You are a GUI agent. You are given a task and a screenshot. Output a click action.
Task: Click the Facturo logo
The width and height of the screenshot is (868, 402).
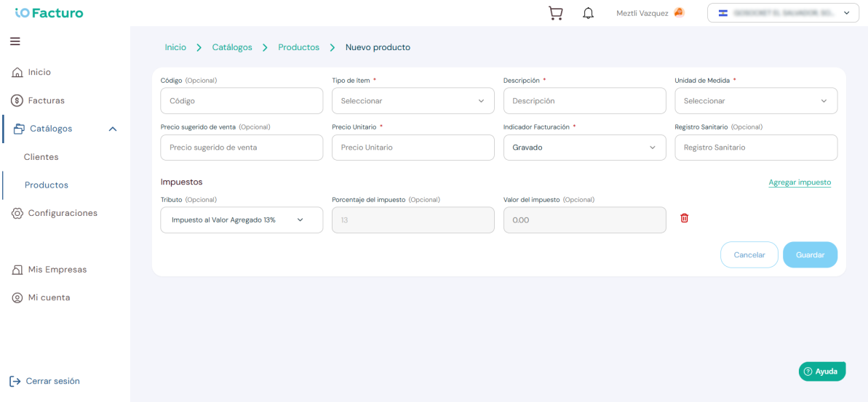point(49,12)
